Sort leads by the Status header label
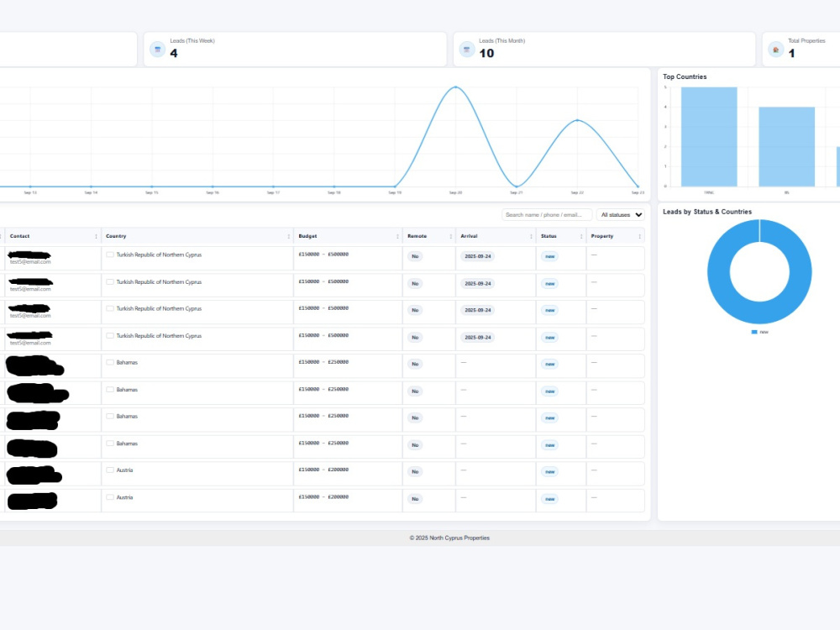 549,236
